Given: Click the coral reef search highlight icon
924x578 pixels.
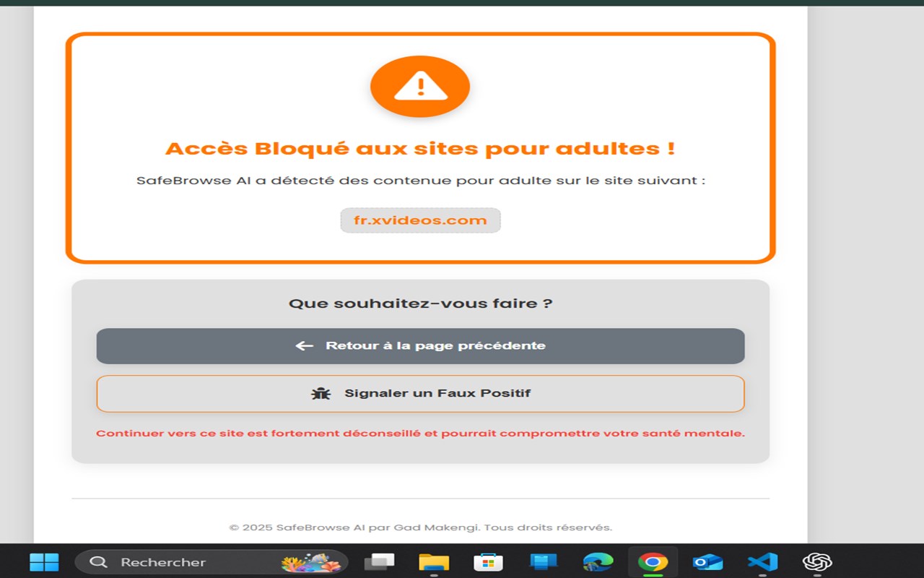Looking at the screenshot, I should coord(311,562).
